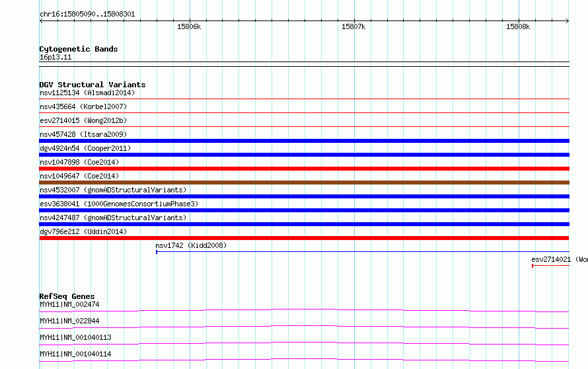The width and height of the screenshot is (588, 369).
Task: Select the 16p13.11 cytogenetic band label
Action: click(55, 57)
